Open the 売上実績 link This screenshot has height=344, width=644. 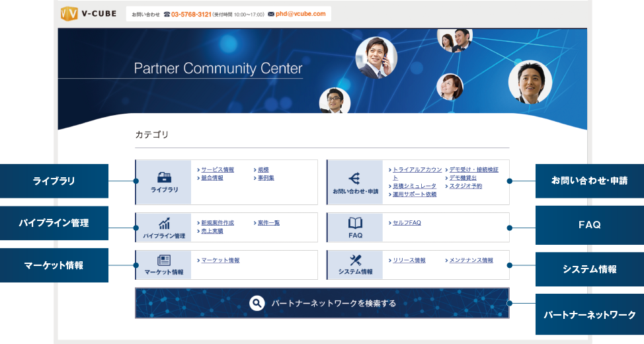pyautogui.click(x=212, y=231)
